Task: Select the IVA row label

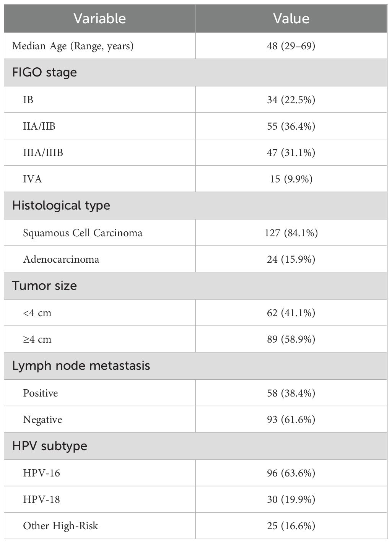Action: [x=32, y=179]
